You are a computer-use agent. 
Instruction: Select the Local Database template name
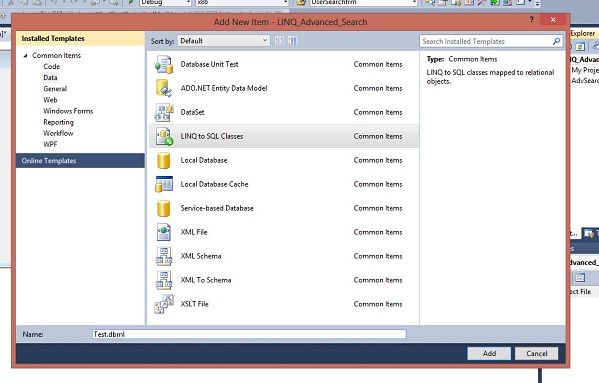pos(204,160)
